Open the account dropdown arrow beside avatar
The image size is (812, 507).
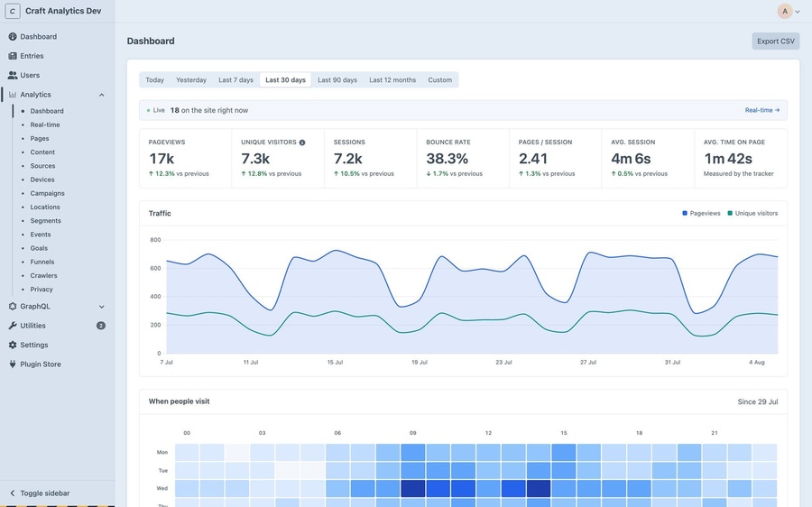[x=798, y=12]
